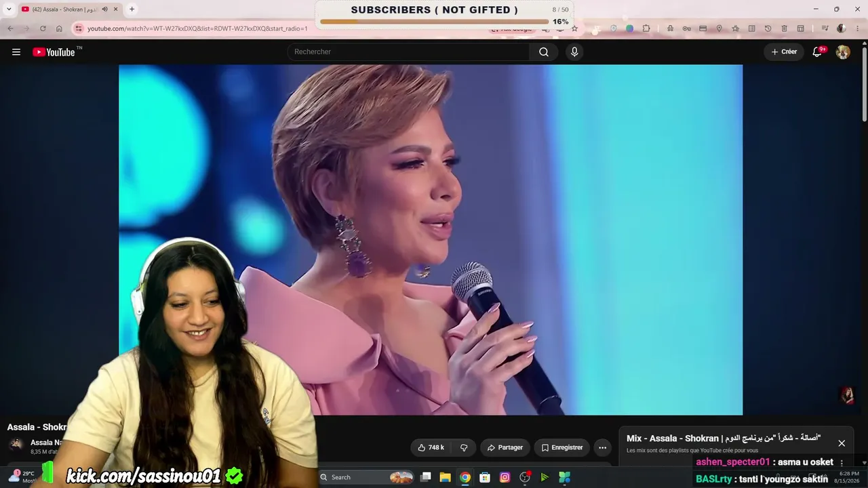The width and height of the screenshot is (868, 488).
Task: Open the YouTube account avatar menu
Action: point(843,52)
